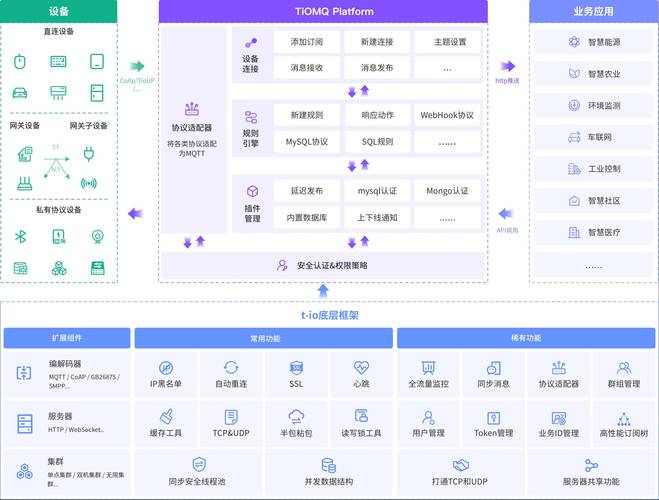This screenshot has height=500, width=659.
Task: Click the air conditioner device icon
Action: click(x=58, y=93)
